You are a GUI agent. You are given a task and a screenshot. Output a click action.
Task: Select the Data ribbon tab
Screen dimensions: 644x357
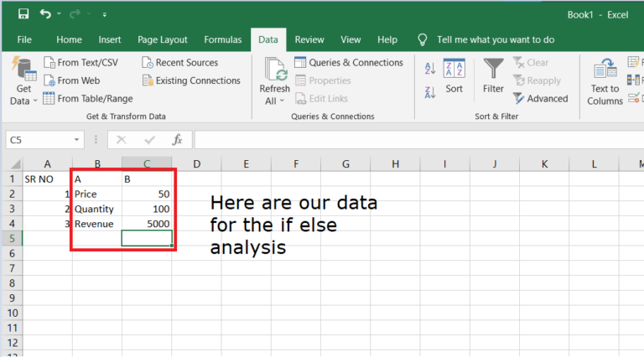268,39
